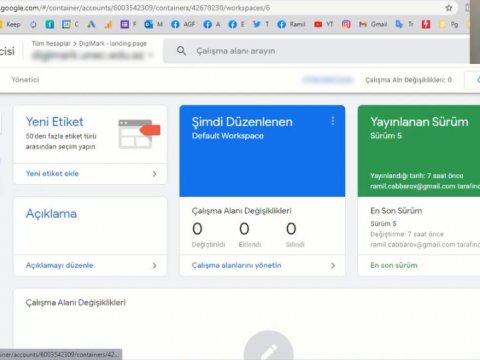Open the calendar bookmark labeled C
This screenshot has height=360, width=480.
click(x=70, y=24)
